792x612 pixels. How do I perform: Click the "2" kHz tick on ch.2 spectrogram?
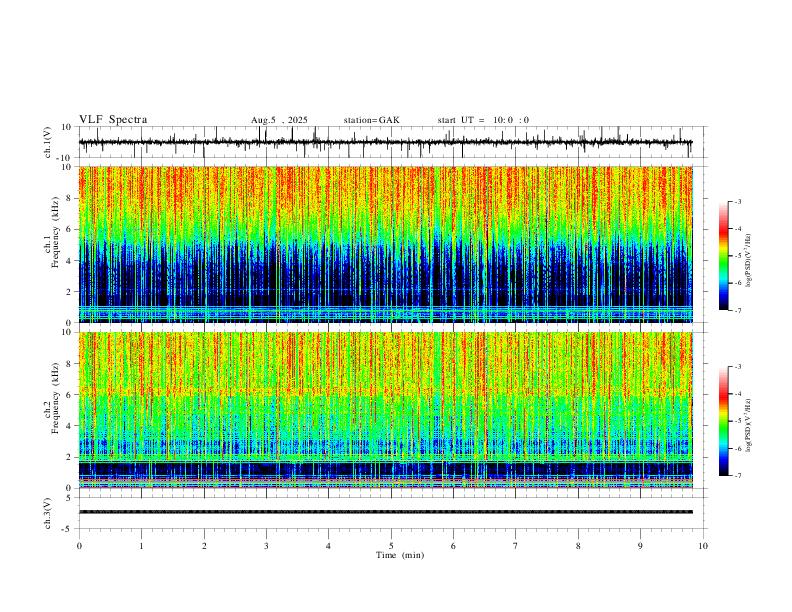[70, 457]
